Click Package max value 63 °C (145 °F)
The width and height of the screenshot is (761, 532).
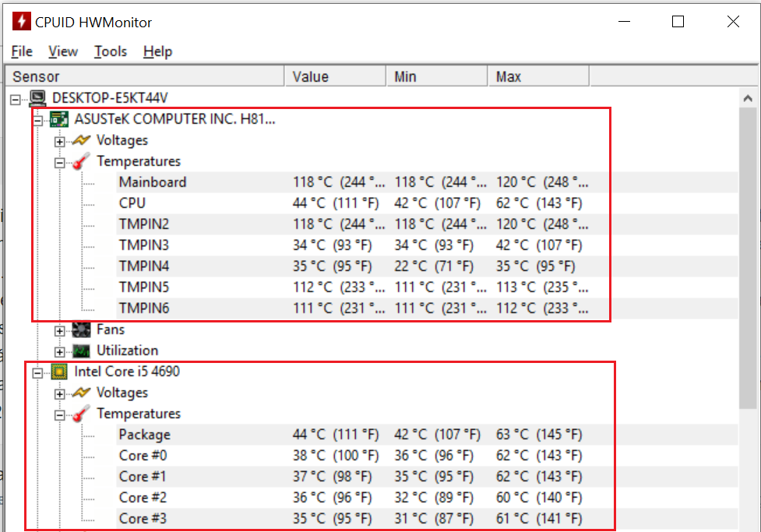(x=539, y=435)
